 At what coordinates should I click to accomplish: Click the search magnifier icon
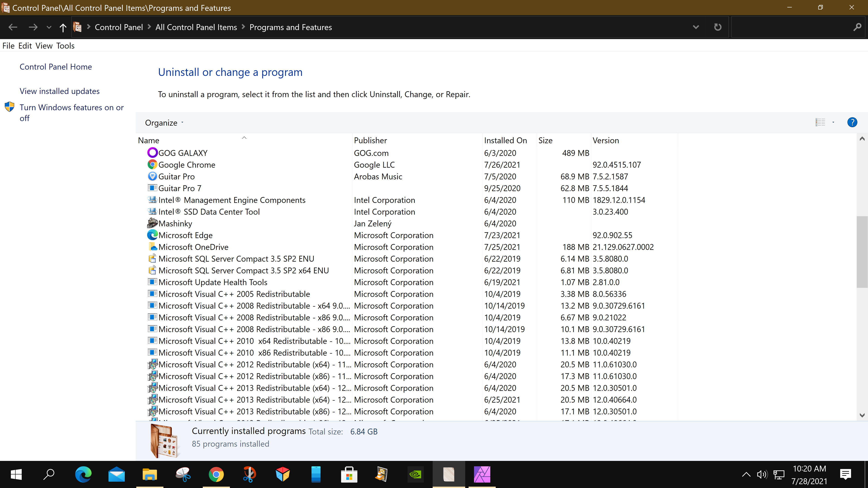857,27
